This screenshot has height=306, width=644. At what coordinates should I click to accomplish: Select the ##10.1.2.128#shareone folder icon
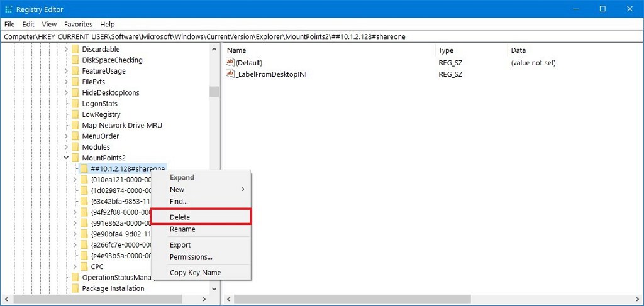click(84, 168)
